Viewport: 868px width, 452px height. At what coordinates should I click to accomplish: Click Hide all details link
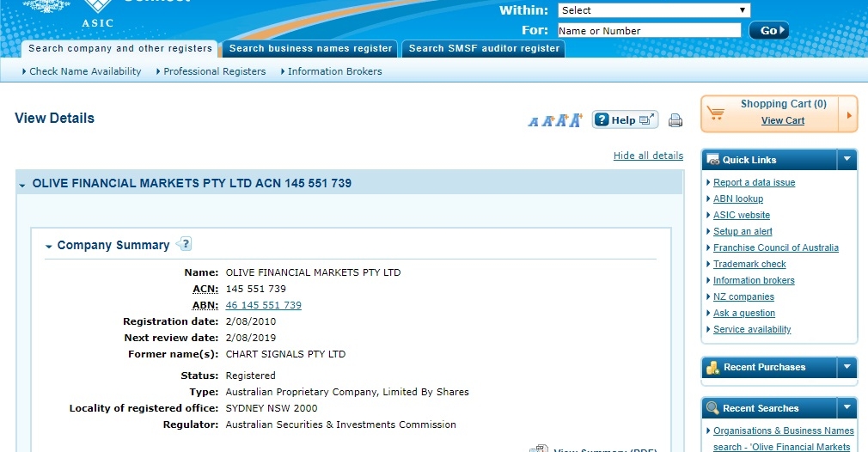pos(648,156)
